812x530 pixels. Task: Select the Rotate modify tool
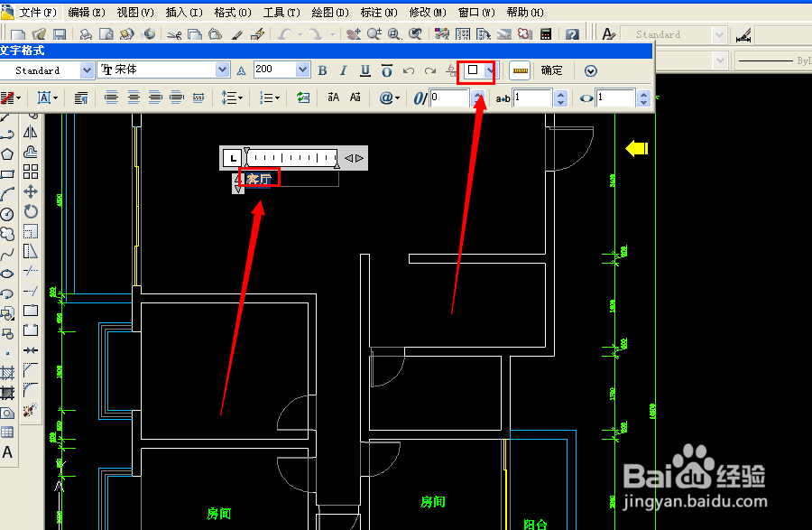click(x=31, y=211)
